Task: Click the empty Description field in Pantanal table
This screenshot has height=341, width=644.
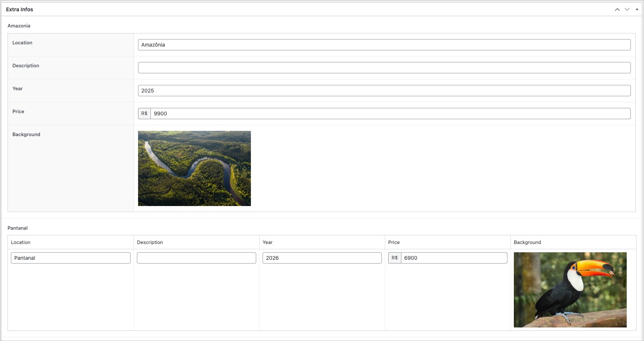Action: point(196,258)
